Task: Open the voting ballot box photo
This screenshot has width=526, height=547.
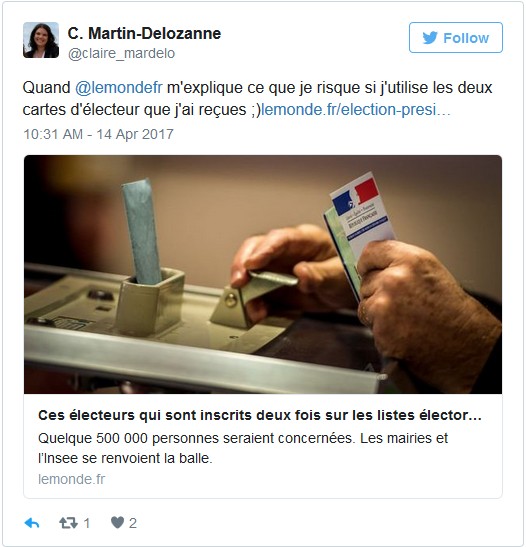Action: pyautogui.click(x=263, y=275)
